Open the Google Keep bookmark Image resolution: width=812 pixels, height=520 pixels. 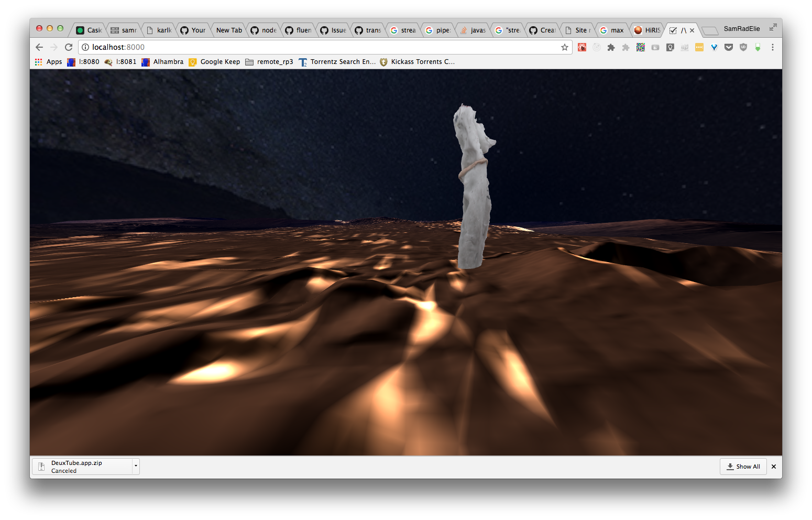pos(214,62)
